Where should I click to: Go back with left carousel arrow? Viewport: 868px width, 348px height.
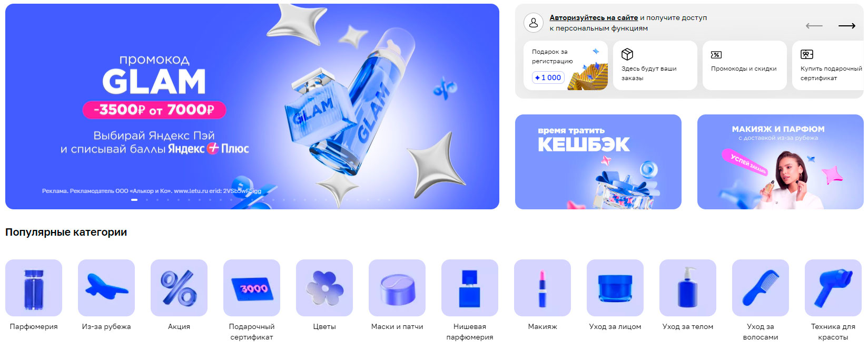tap(814, 26)
